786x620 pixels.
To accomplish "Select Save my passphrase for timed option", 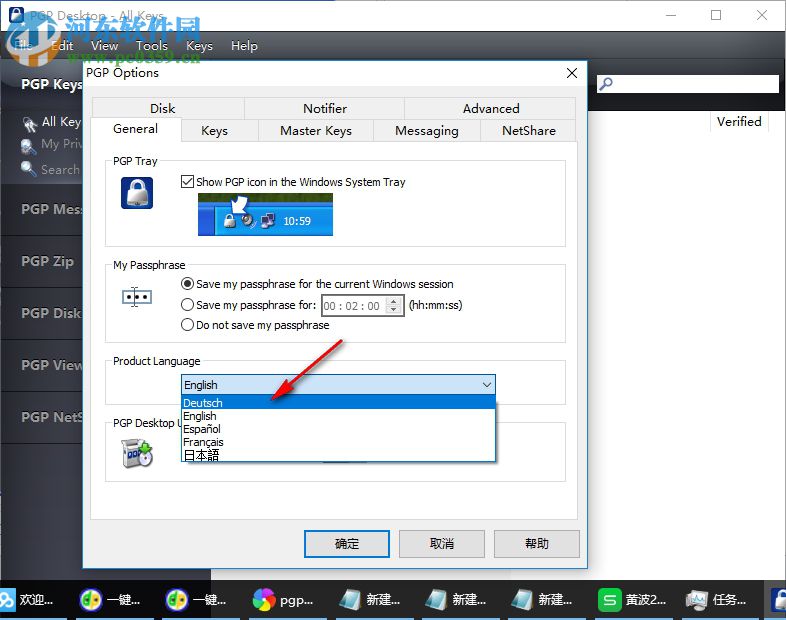I will (x=187, y=305).
